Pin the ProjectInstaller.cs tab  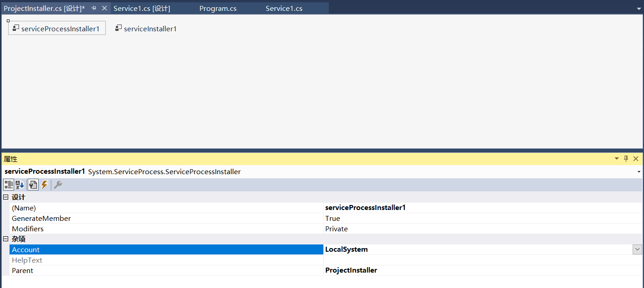94,8
